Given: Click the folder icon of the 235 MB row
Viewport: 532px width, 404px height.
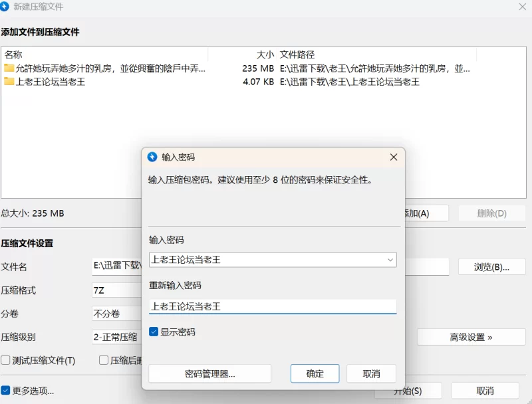Looking at the screenshot, I should point(9,68).
